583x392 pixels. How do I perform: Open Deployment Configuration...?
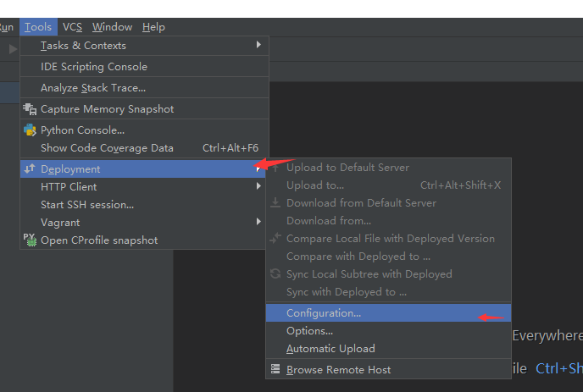pos(389,313)
